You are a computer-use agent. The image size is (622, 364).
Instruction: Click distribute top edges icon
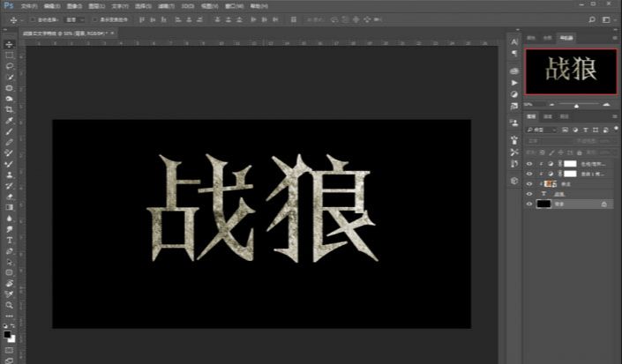(217, 19)
